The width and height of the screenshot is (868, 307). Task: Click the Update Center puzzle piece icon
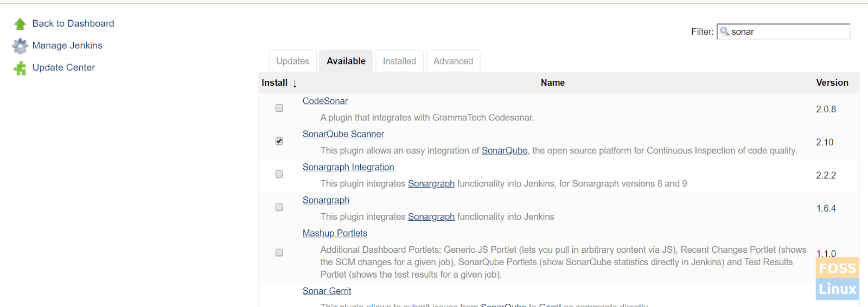[20, 68]
